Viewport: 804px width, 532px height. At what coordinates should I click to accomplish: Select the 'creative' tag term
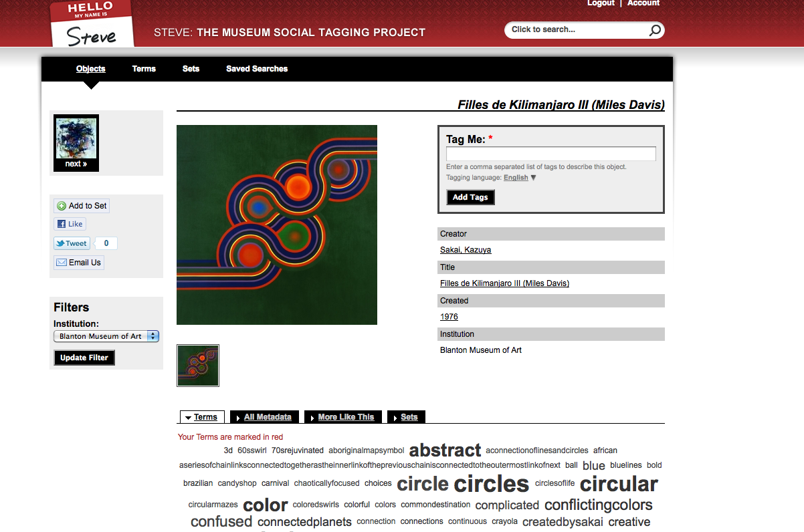[x=629, y=522]
